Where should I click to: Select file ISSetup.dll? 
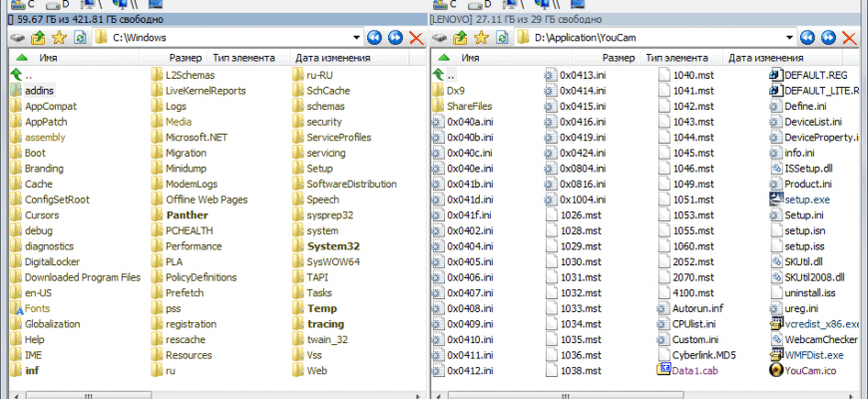808,169
